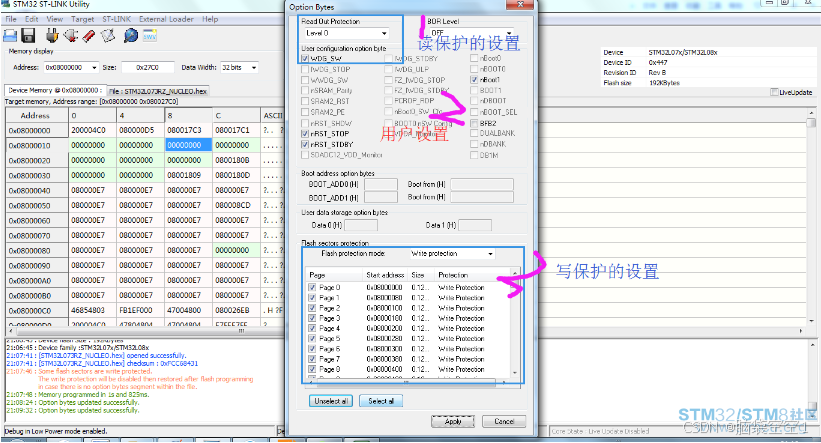
Task: Click log line with checksum 0xFCC68431
Action: 102,363
